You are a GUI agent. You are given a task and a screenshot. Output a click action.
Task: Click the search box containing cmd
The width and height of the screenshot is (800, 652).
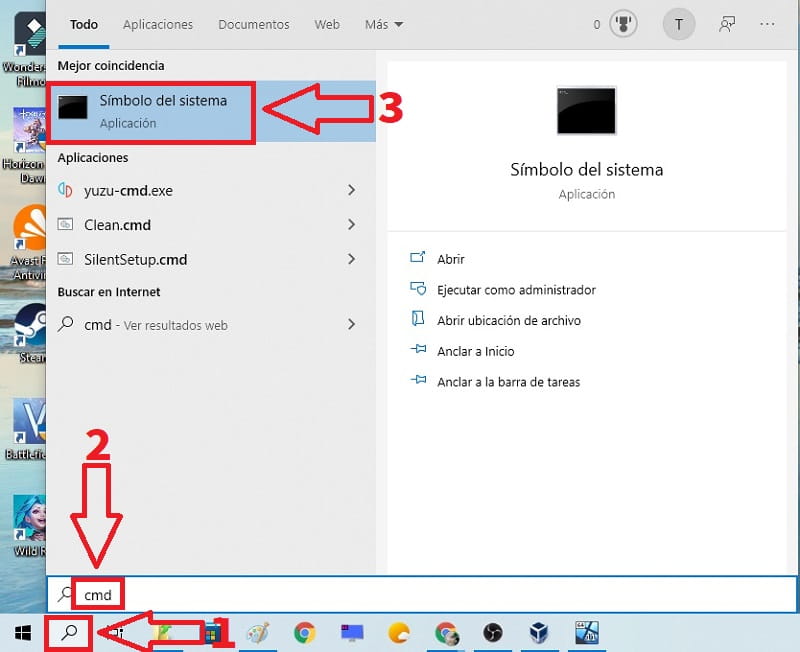pos(421,594)
